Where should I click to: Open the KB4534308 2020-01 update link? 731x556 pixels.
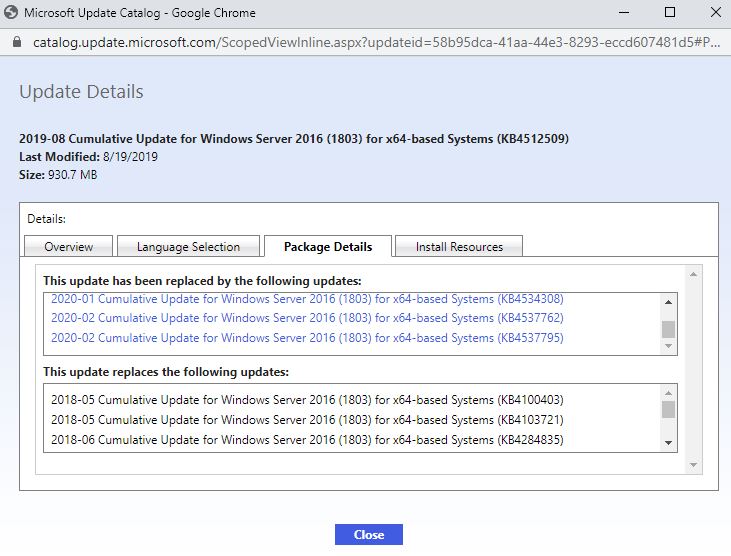[307, 299]
